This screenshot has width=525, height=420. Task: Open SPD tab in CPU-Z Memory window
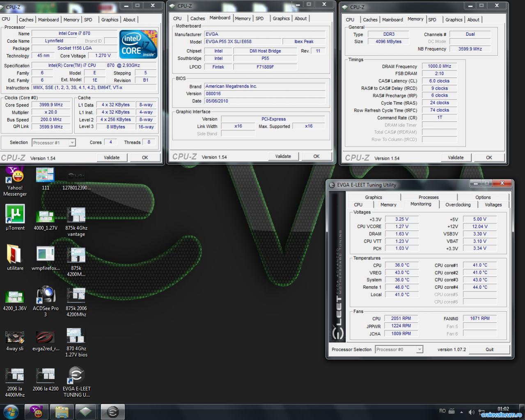click(x=432, y=20)
